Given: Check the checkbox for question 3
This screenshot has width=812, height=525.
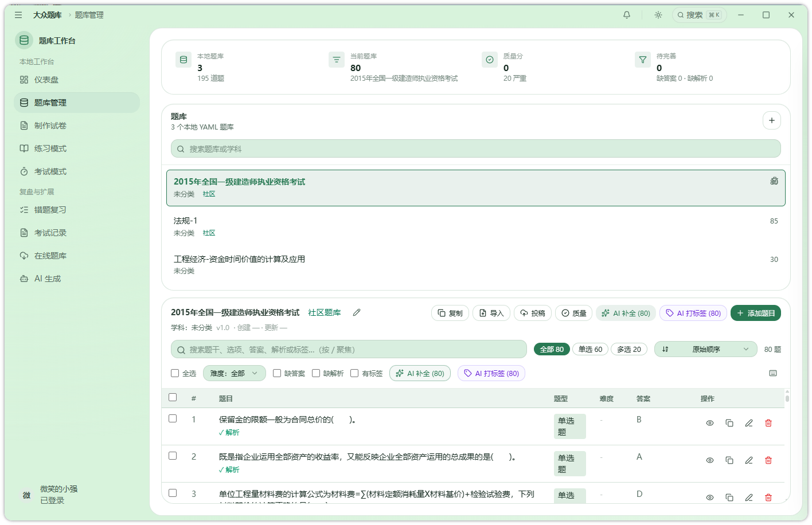Looking at the screenshot, I should [173, 493].
